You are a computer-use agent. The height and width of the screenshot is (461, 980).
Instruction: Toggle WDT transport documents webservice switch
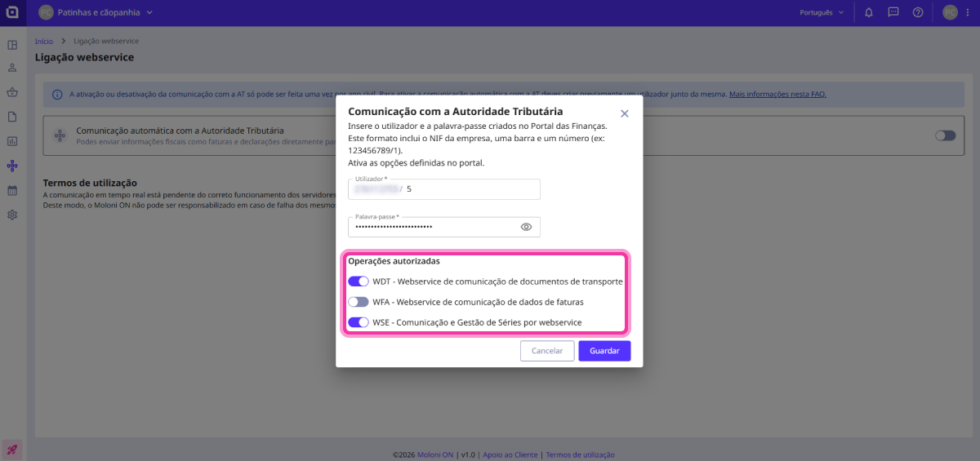click(359, 281)
